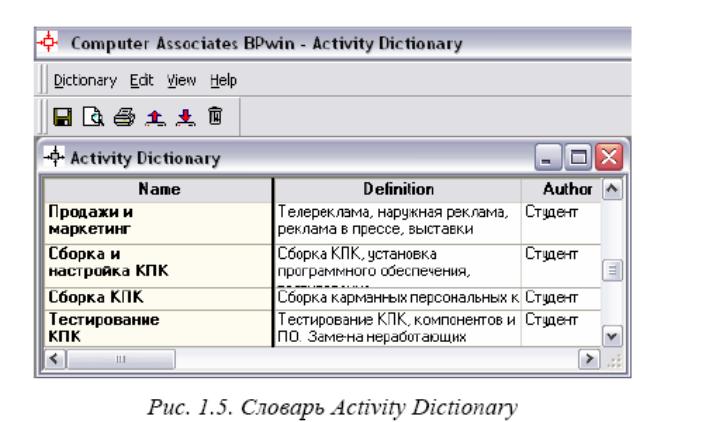Screen dimensions: 722x422
Task: Open the View menu
Action: coord(181,80)
